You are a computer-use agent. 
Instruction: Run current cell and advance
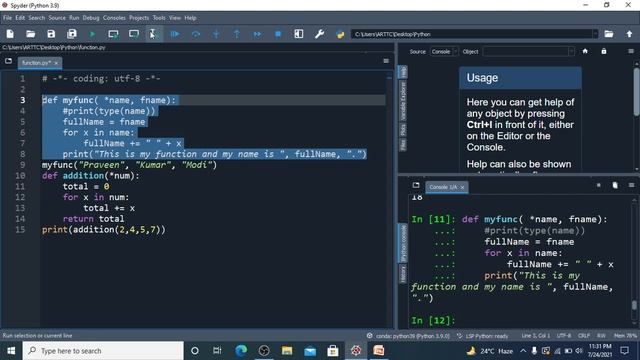tap(133, 34)
